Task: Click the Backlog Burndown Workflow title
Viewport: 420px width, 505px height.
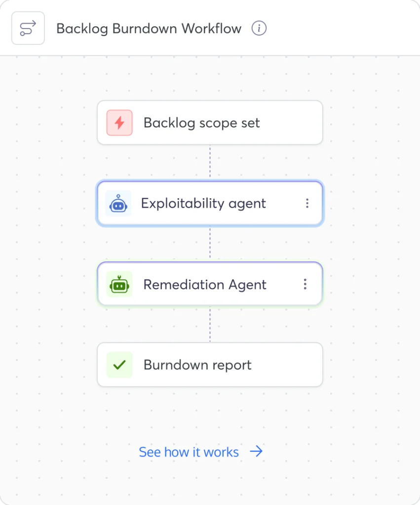Action: tap(149, 28)
